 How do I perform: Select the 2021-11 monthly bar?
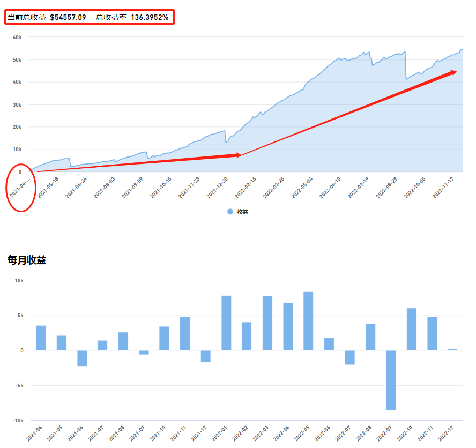coord(185,333)
